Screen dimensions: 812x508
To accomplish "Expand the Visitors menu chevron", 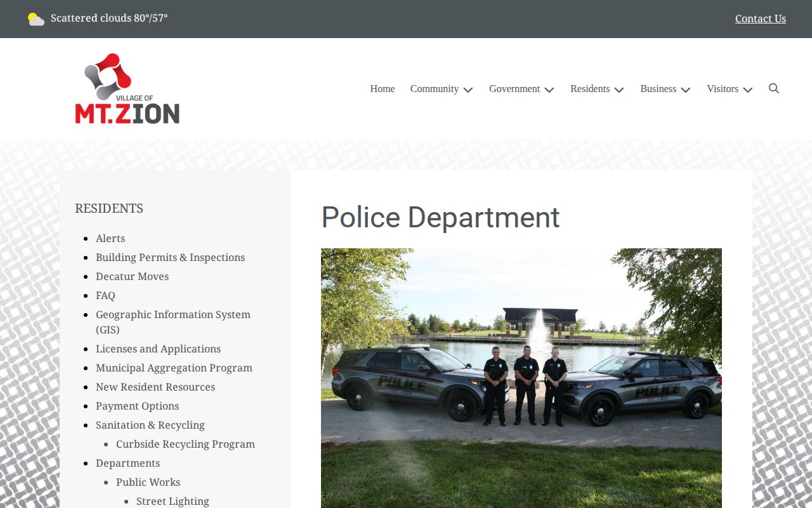I will point(748,90).
